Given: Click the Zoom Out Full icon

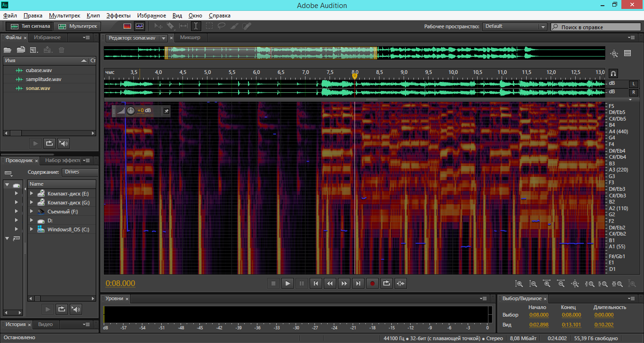Looking at the screenshot, I should coord(575,284).
